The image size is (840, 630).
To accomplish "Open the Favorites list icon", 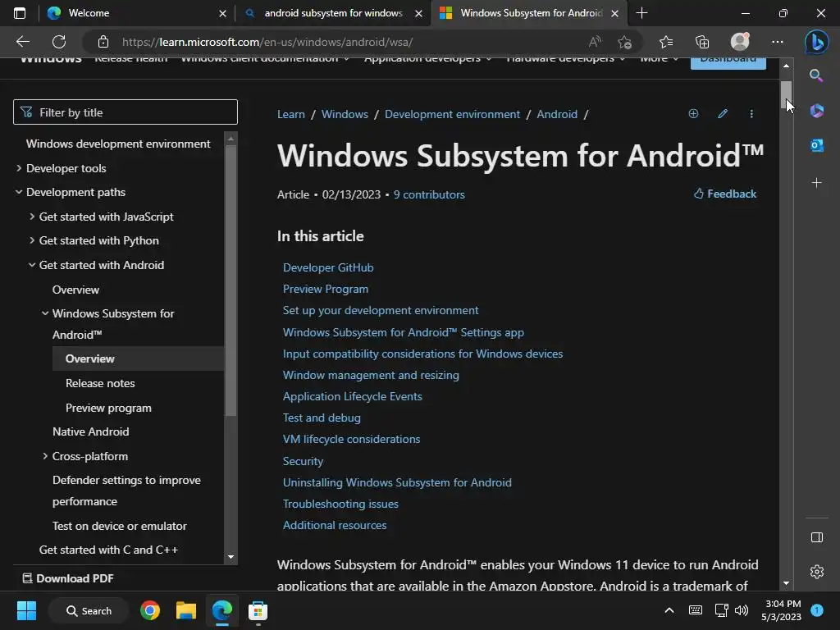I will click(666, 42).
